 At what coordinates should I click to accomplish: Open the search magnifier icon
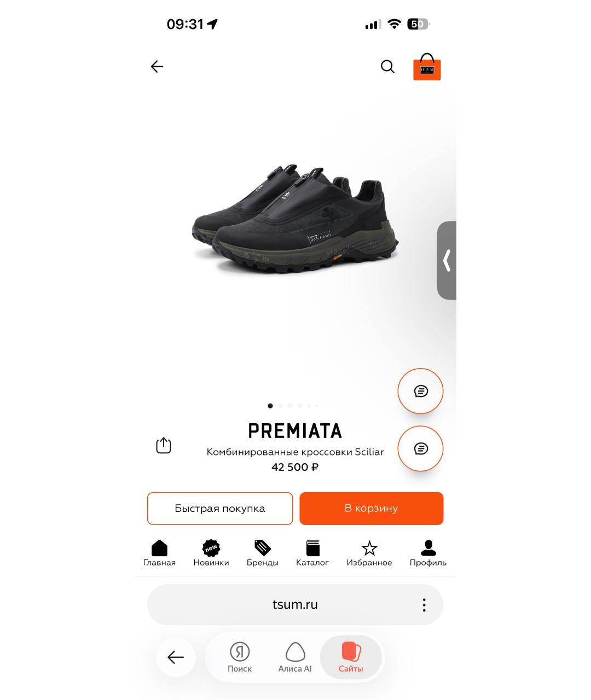tap(387, 67)
